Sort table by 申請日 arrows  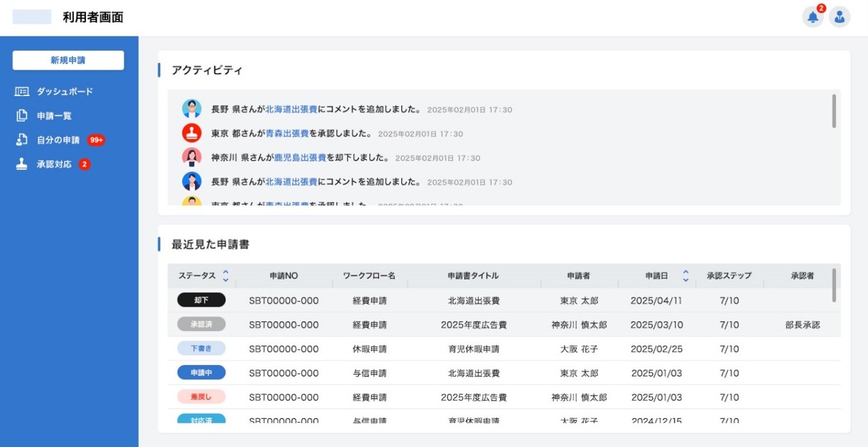pos(686,276)
